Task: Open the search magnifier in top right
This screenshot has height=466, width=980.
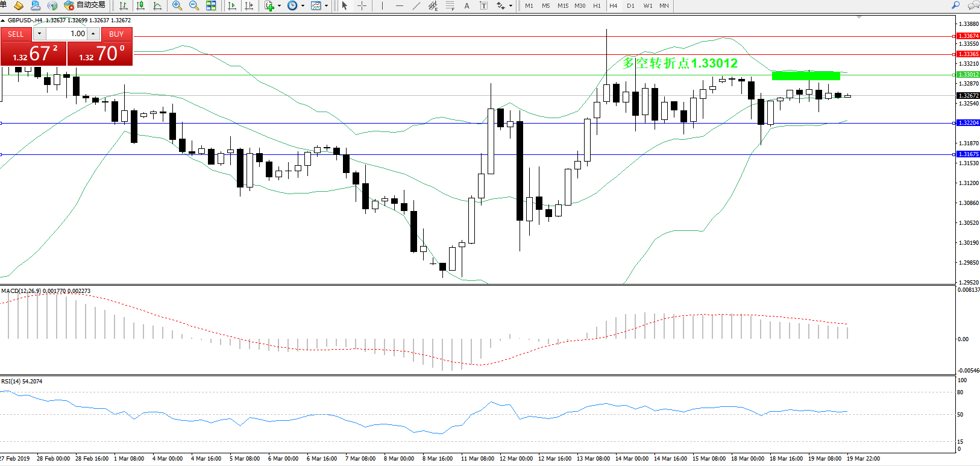Action: click(955, 5)
